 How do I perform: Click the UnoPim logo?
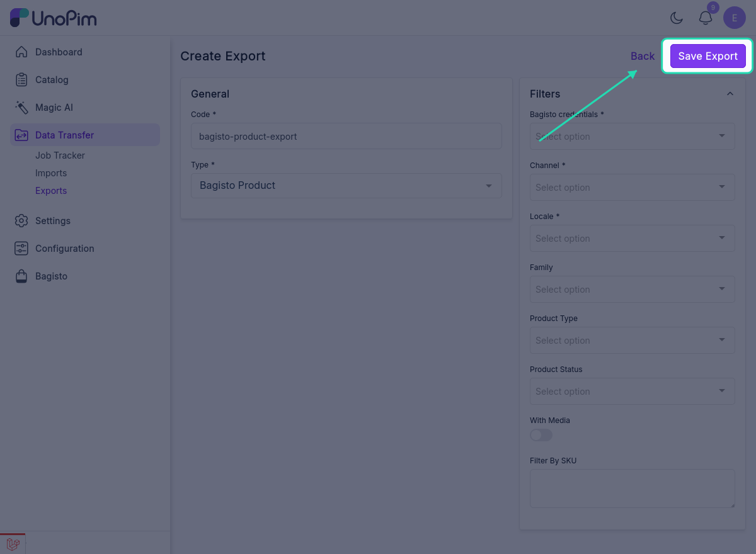coord(54,18)
